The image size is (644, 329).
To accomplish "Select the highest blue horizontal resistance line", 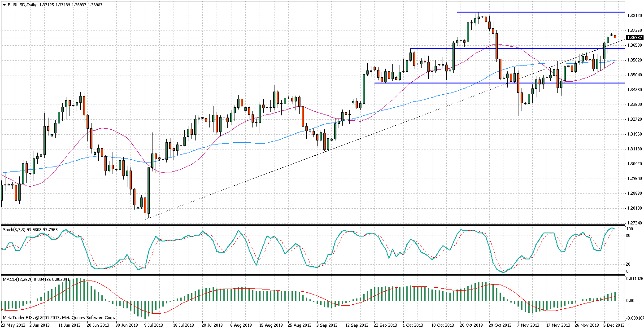I will click(538, 12).
